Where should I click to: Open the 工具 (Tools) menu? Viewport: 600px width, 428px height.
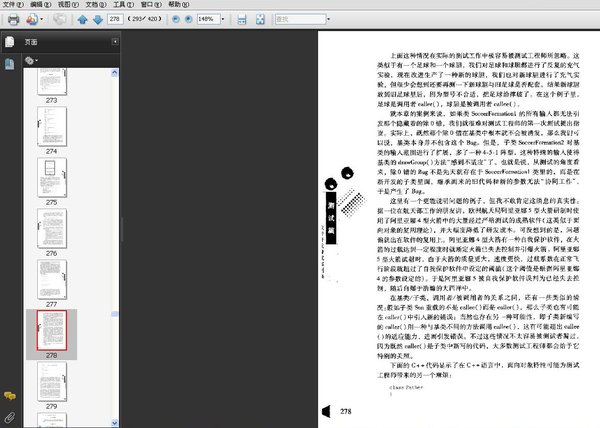pyautogui.click(x=123, y=4)
